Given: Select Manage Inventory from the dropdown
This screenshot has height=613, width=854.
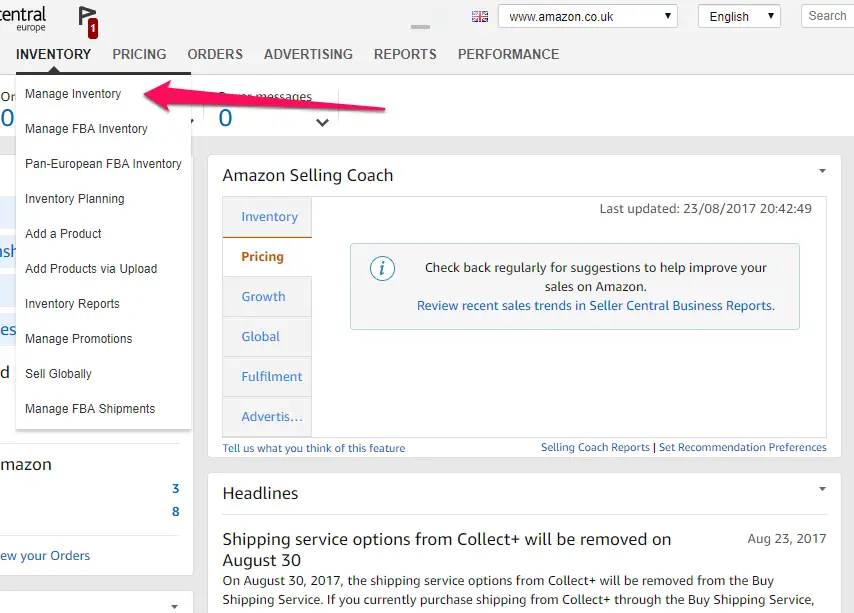Looking at the screenshot, I should [73, 94].
